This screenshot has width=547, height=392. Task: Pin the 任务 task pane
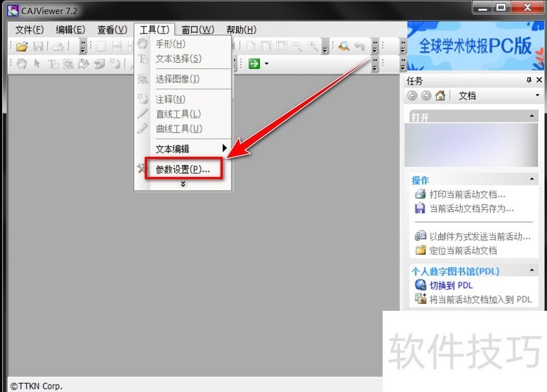529,80
